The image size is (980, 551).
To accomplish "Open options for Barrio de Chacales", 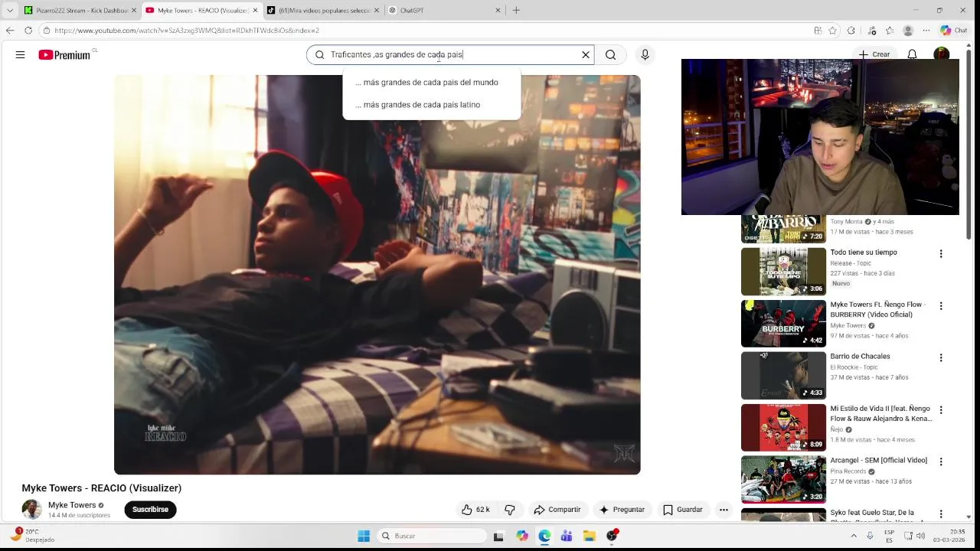I will [x=941, y=358].
